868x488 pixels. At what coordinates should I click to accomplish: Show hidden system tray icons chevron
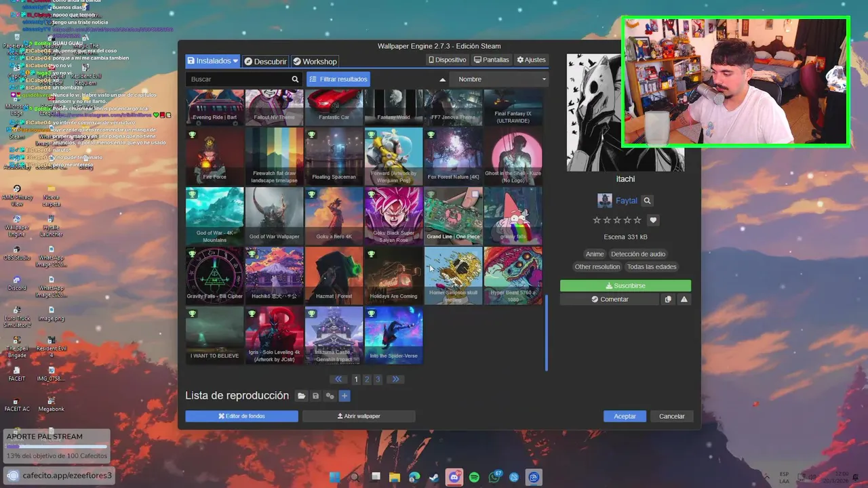coord(766,477)
